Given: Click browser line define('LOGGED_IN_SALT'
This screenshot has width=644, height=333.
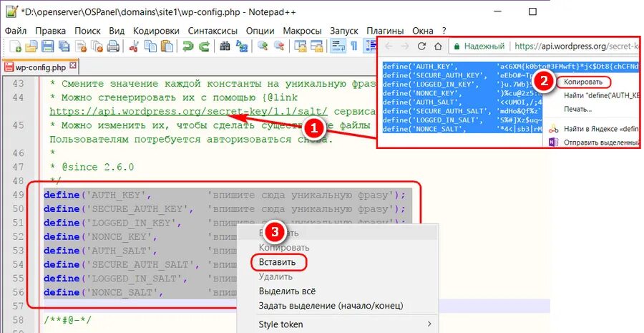Looking at the screenshot, I should (x=462, y=120).
